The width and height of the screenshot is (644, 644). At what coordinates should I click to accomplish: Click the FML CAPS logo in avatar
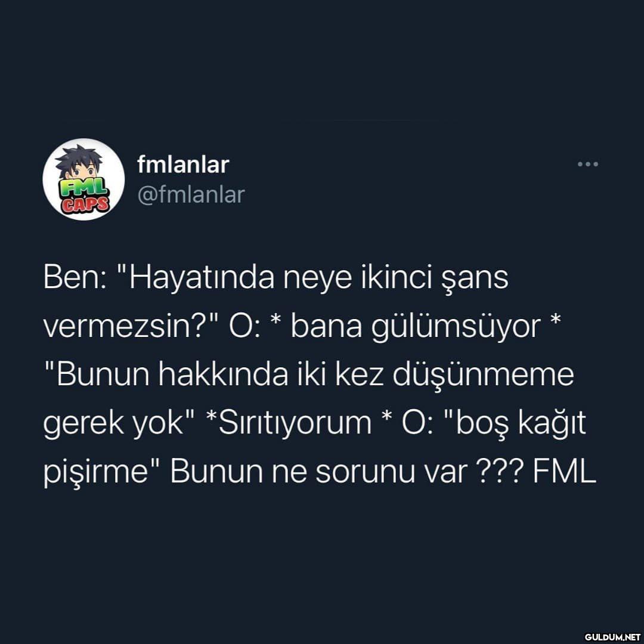(84, 196)
